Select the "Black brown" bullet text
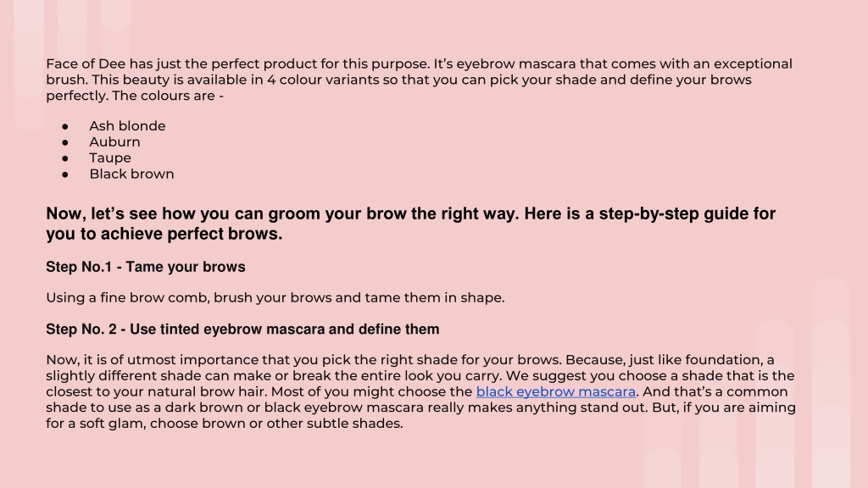Screen dimensions: 868x488 click(131, 175)
